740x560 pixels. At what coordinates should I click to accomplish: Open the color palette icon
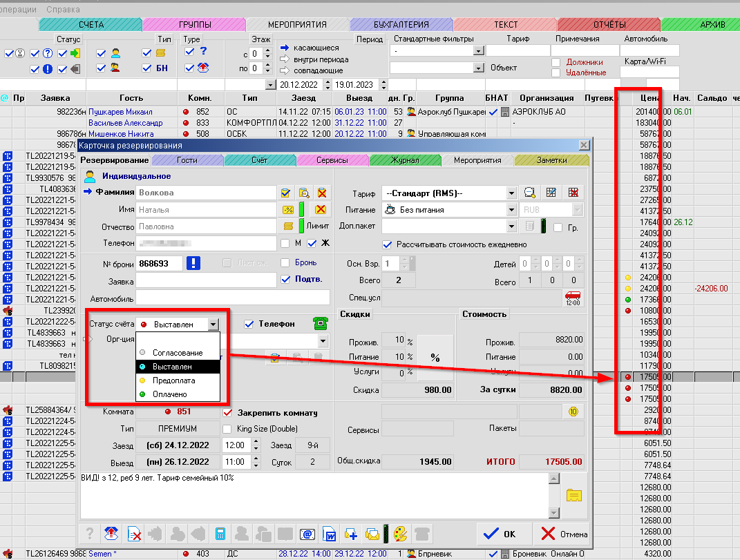(400, 534)
